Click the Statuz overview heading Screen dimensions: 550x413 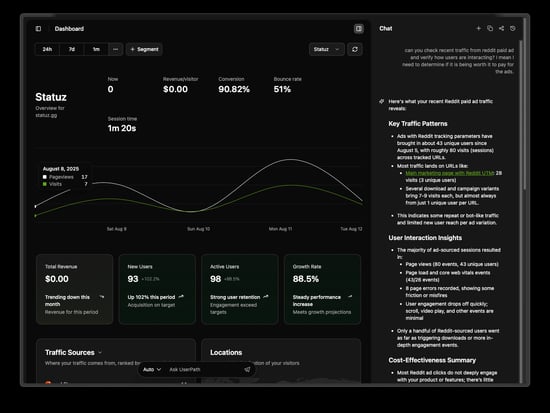51,97
